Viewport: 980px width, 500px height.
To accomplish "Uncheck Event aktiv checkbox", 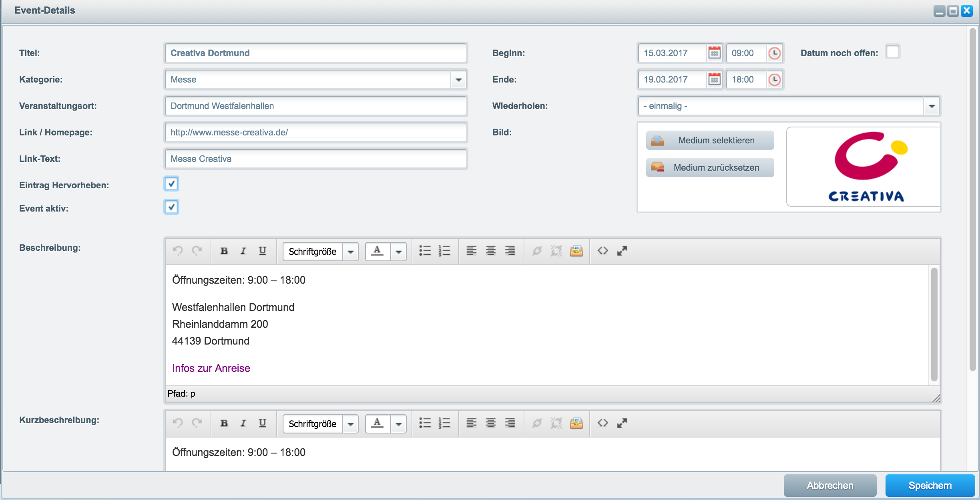I will click(x=171, y=207).
